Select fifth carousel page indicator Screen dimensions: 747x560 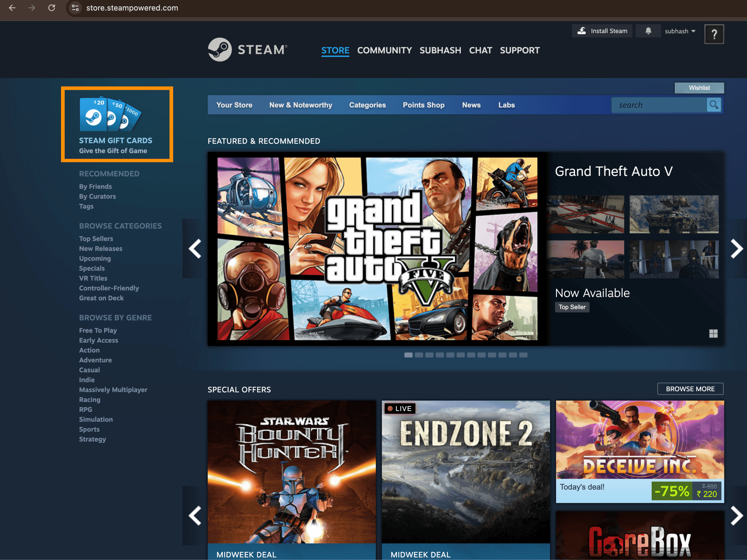450,355
